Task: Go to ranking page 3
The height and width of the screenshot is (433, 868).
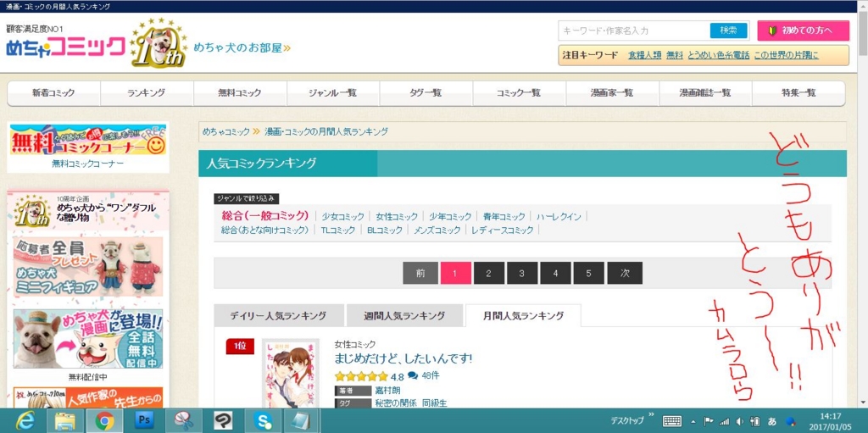Action: point(522,273)
